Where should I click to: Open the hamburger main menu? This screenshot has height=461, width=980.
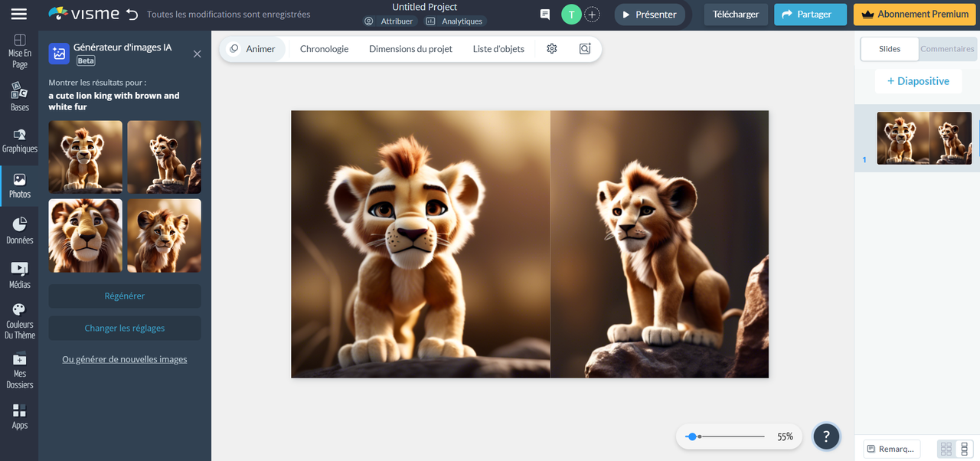click(19, 15)
